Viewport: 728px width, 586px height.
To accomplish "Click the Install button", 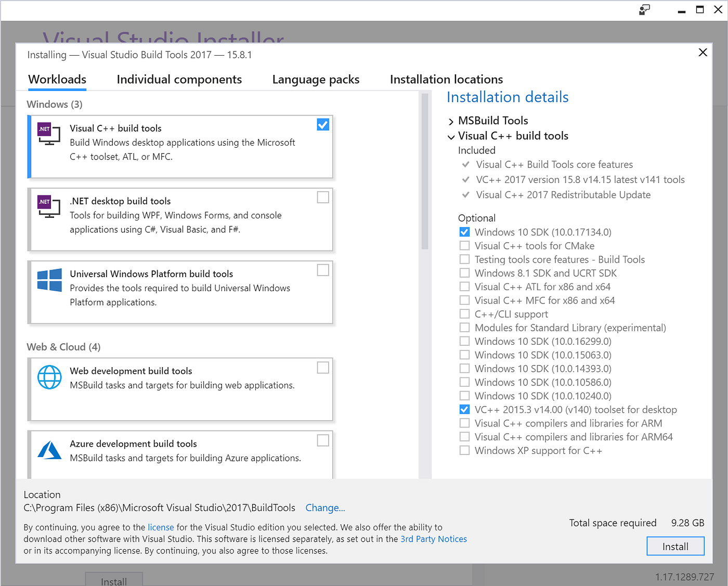I will (x=675, y=546).
